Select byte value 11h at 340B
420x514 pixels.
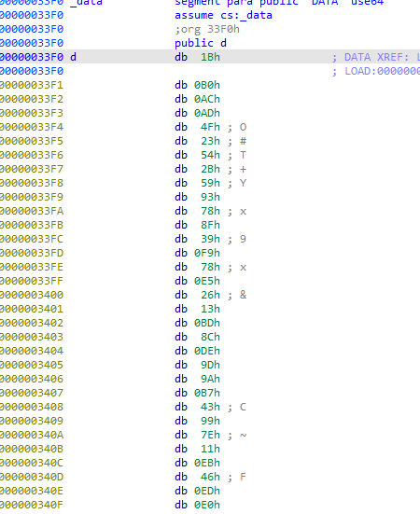click(210, 449)
